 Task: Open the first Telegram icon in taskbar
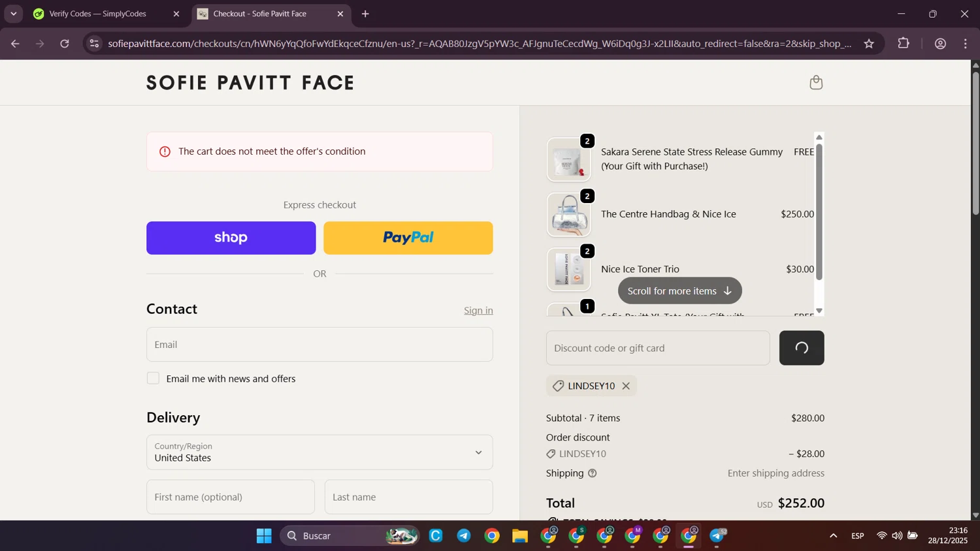464,536
